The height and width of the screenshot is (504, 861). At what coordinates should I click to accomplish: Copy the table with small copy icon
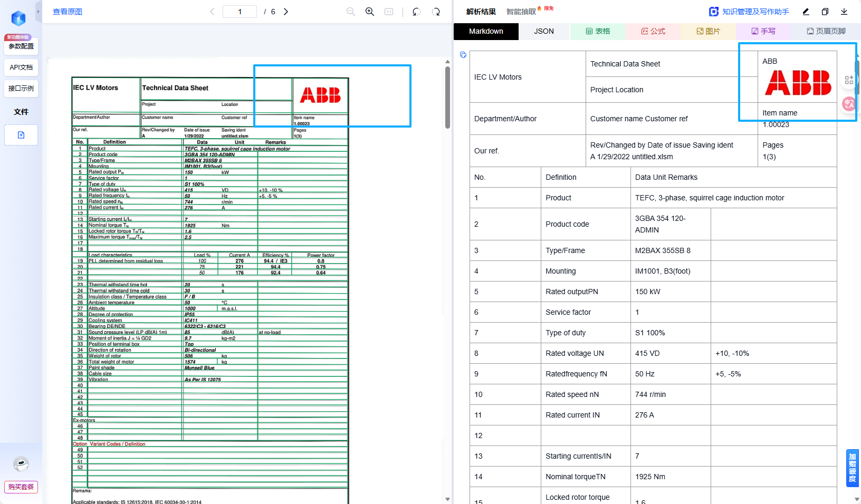pos(463,55)
